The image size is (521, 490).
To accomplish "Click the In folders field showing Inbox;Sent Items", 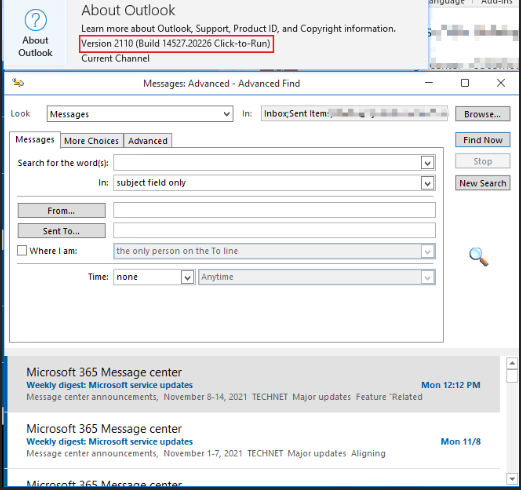I will 354,114.
